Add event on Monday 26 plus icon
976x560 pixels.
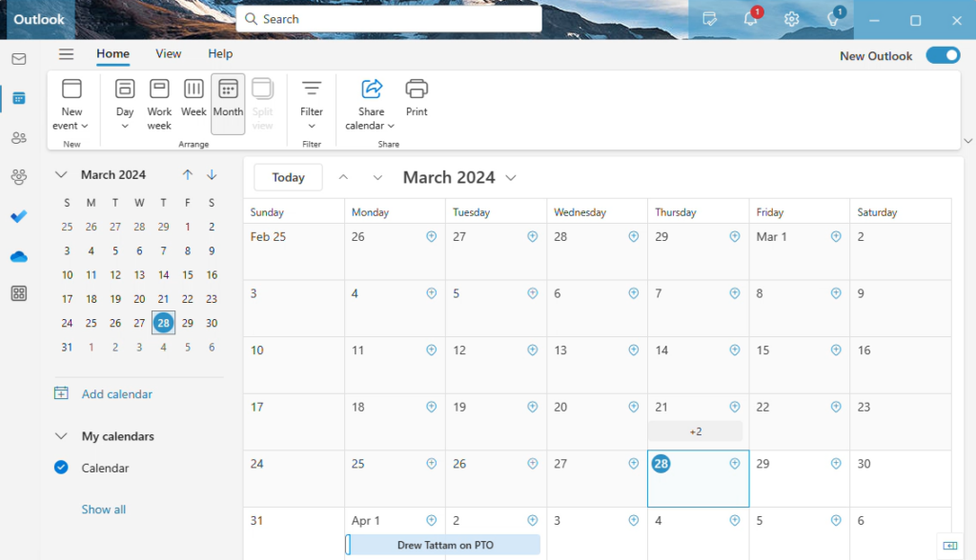point(432,236)
